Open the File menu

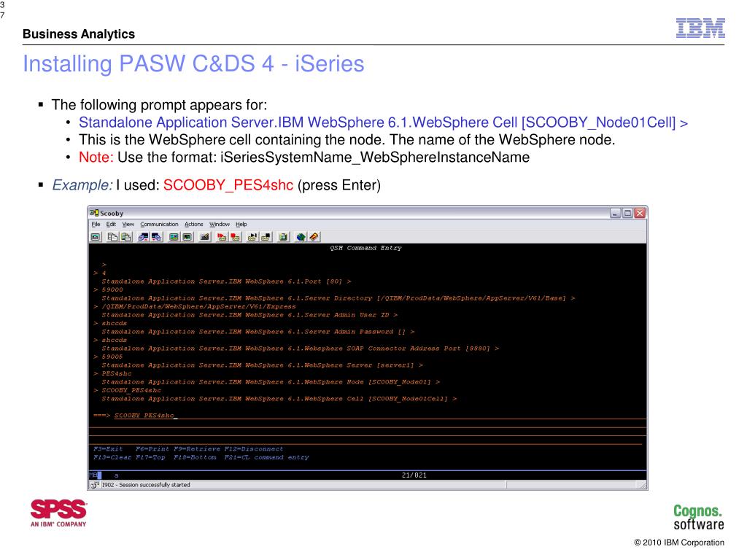click(x=96, y=225)
